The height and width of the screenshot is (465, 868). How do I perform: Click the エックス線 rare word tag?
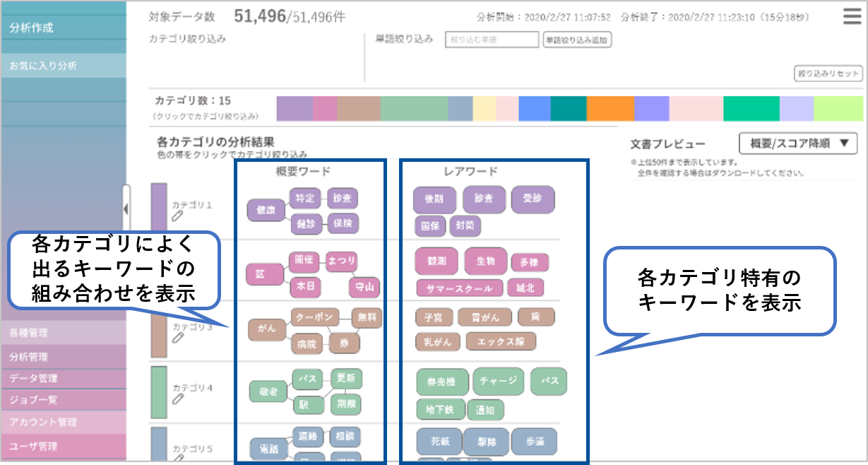tap(501, 341)
